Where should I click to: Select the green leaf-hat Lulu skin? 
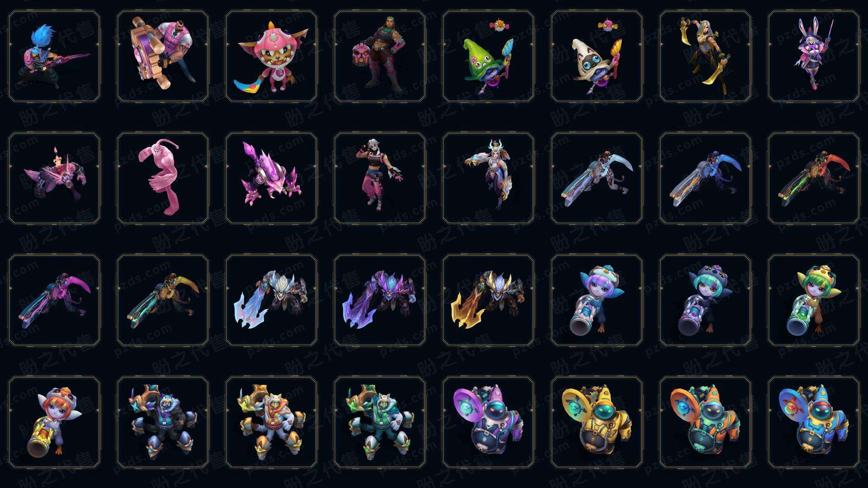coord(488,56)
